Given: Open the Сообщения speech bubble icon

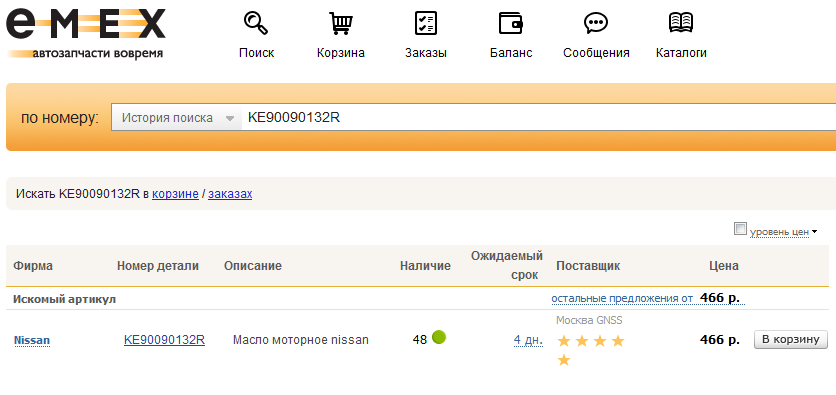Looking at the screenshot, I should click(x=596, y=23).
